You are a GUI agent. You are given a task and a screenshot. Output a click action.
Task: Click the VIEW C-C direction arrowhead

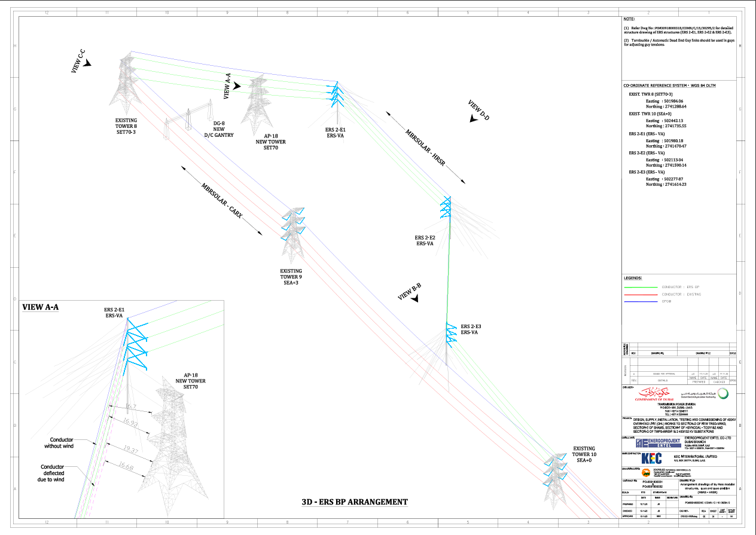point(87,63)
